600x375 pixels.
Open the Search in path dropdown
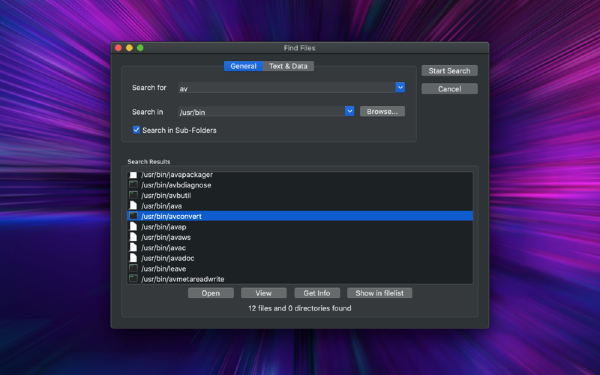tap(349, 111)
